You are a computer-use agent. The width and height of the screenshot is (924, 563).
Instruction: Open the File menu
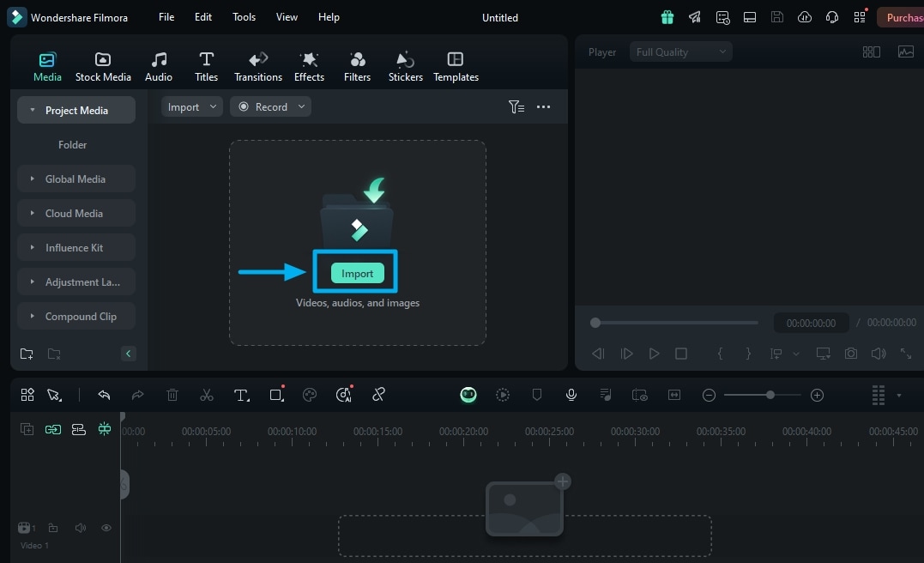(166, 17)
